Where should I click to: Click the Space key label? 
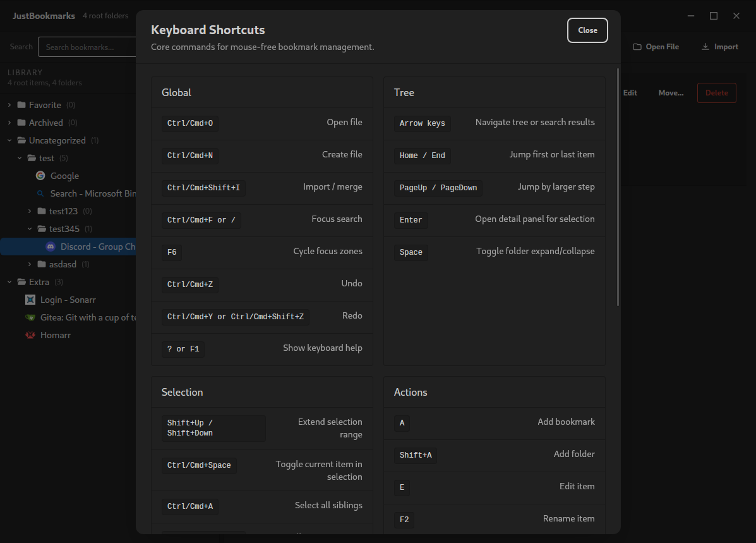pyautogui.click(x=411, y=252)
